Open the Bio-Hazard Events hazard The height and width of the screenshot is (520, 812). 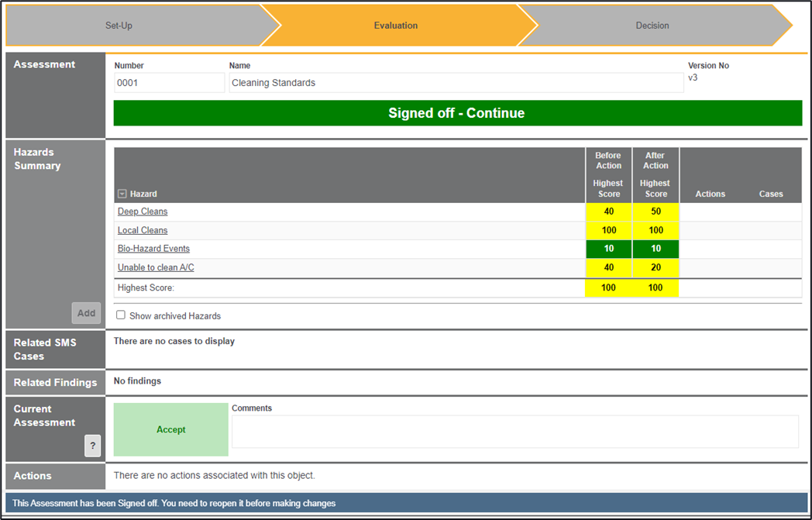pyautogui.click(x=153, y=249)
